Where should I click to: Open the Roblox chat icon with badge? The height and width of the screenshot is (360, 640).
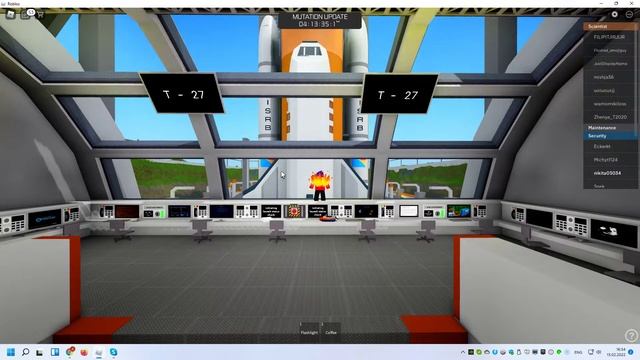click(27, 14)
